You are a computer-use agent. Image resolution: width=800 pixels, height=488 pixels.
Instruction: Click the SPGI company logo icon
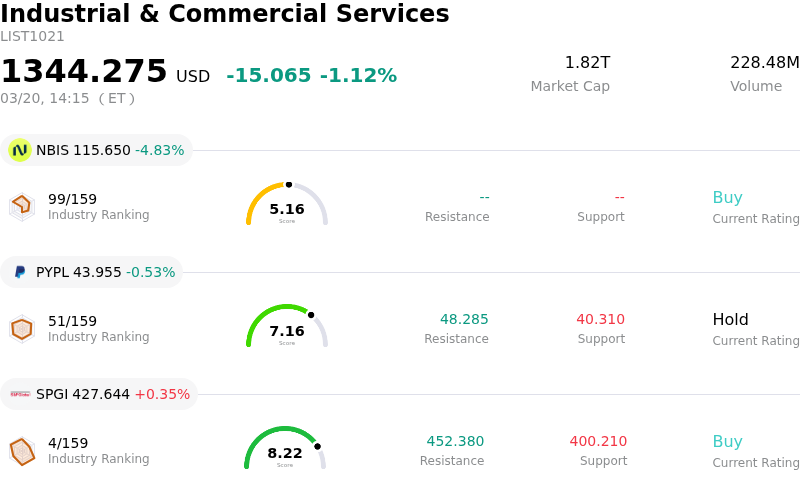point(20,394)
